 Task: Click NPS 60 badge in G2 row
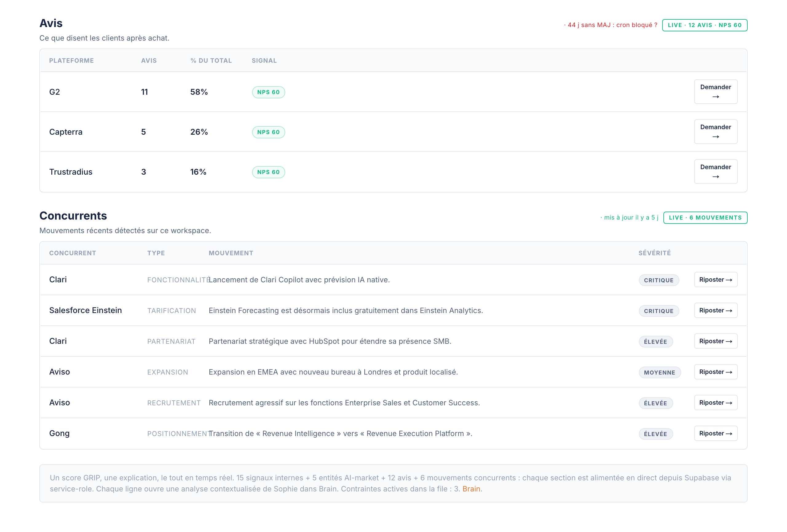(268, 92)
